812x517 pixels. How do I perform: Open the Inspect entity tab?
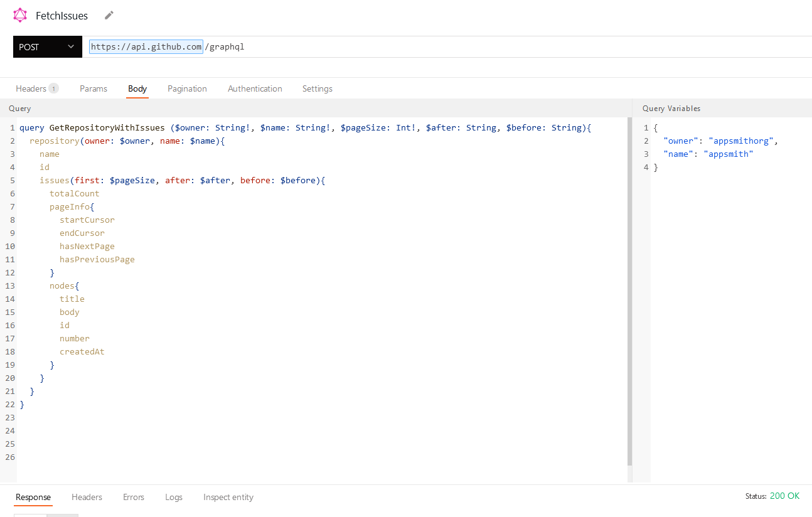click(228, 497)
